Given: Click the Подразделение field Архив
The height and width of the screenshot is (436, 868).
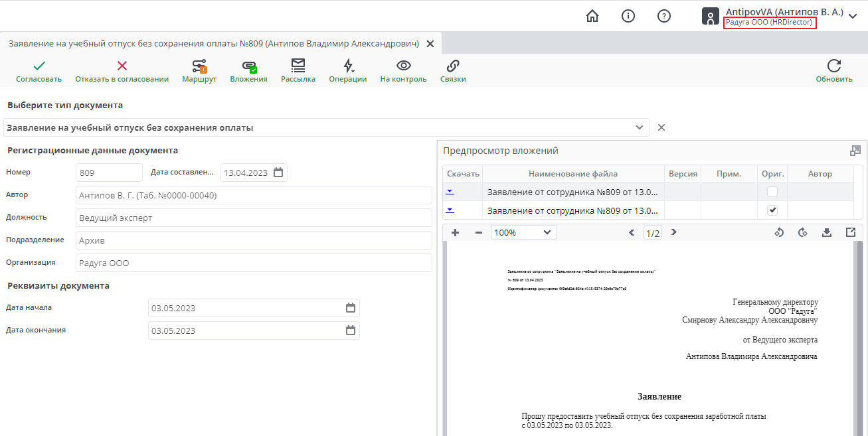Looking at the screenshot, I should 254,240.
